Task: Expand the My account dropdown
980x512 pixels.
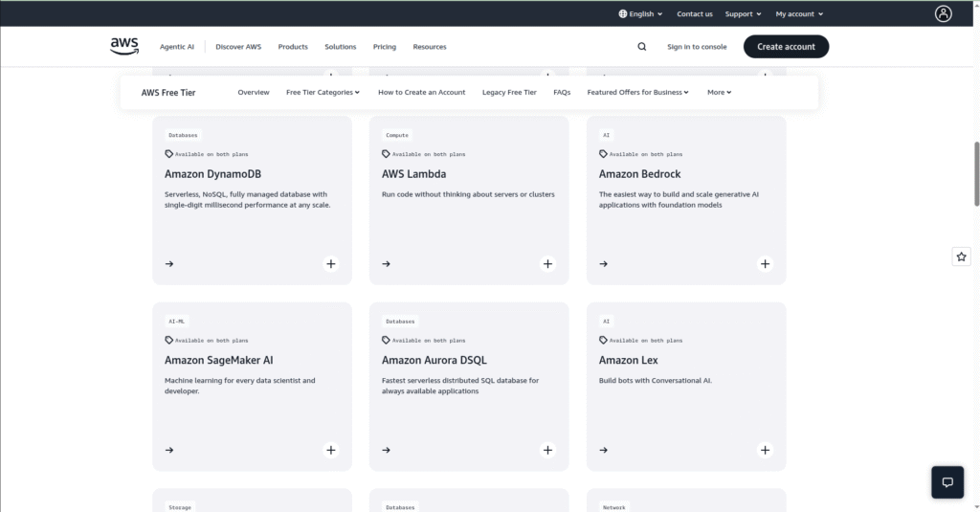Action: [x=799, y=13]
